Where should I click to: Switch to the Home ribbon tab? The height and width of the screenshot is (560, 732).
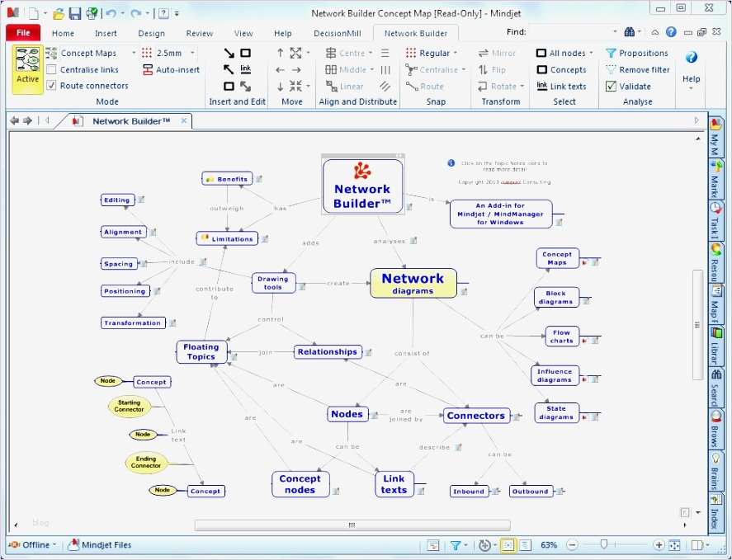[x=63, y=33]
